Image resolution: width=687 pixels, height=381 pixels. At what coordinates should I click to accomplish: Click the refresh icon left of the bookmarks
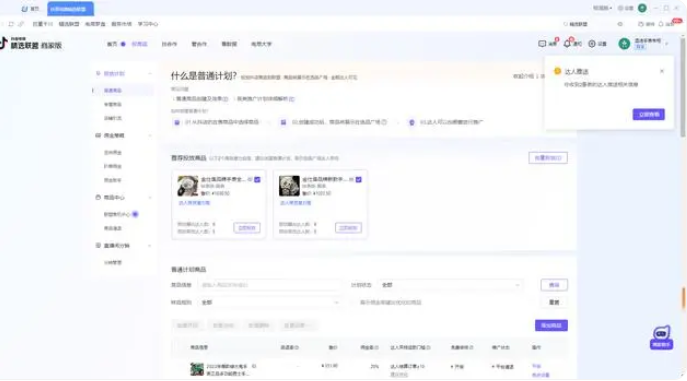(11, 24)
